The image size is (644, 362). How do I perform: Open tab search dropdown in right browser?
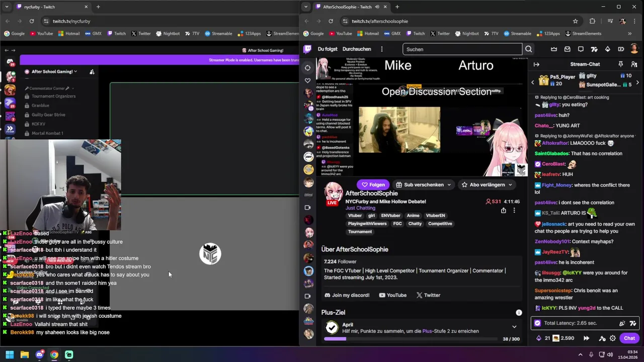(306, 7)
